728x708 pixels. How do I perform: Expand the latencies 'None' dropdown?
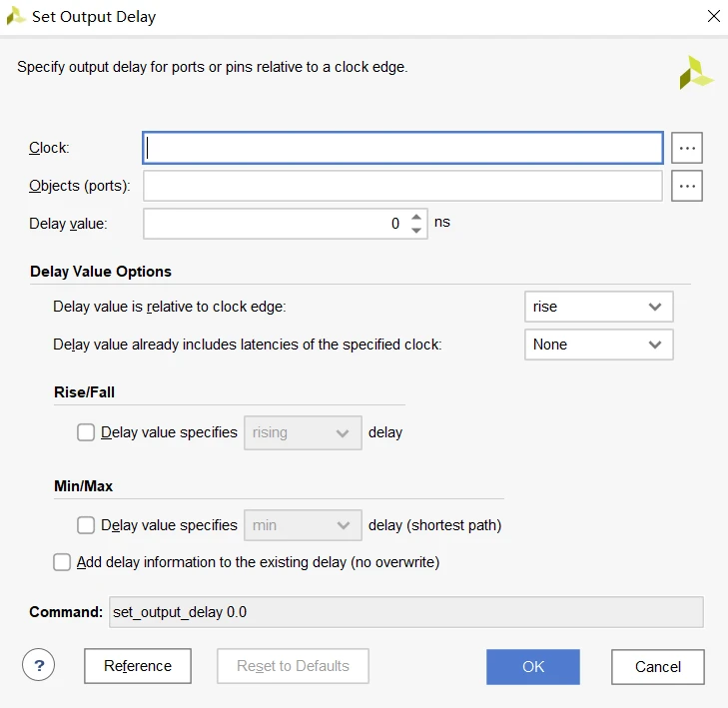598,345
